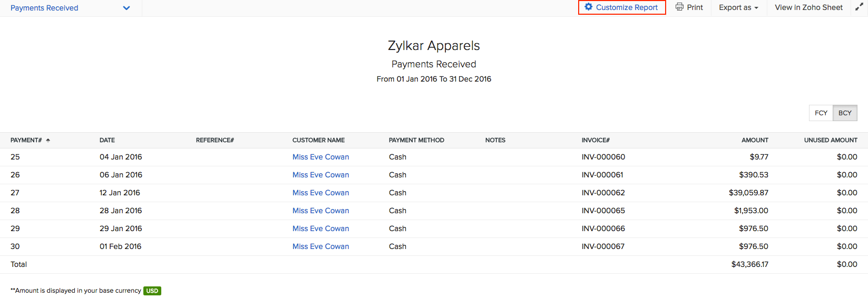Expand report to full screen

859,7
